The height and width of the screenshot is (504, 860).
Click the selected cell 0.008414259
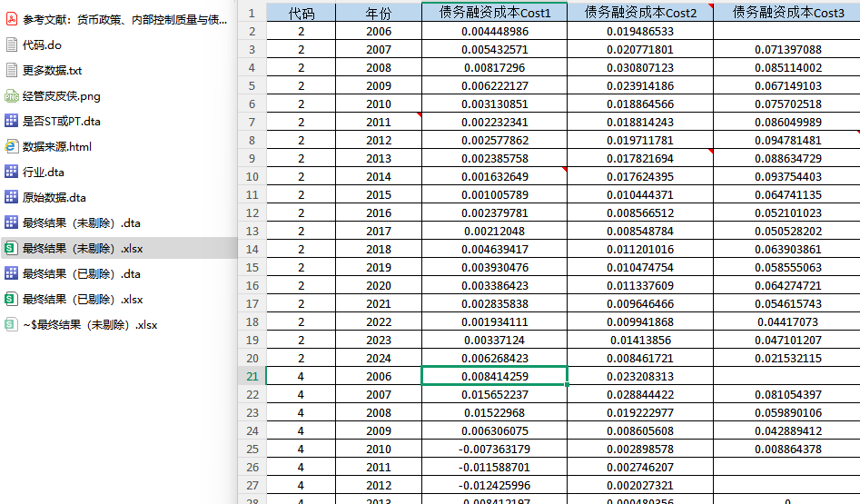(x=494, y=376)
